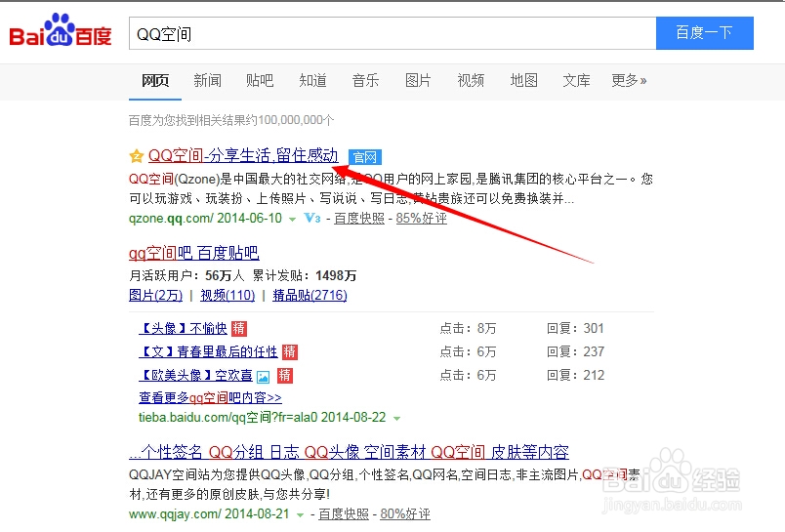785x532 pixels.
Task: Open the 个性签名 QQ分组 日志 result title
Action: pyautogui.click(x=349, y=452)
